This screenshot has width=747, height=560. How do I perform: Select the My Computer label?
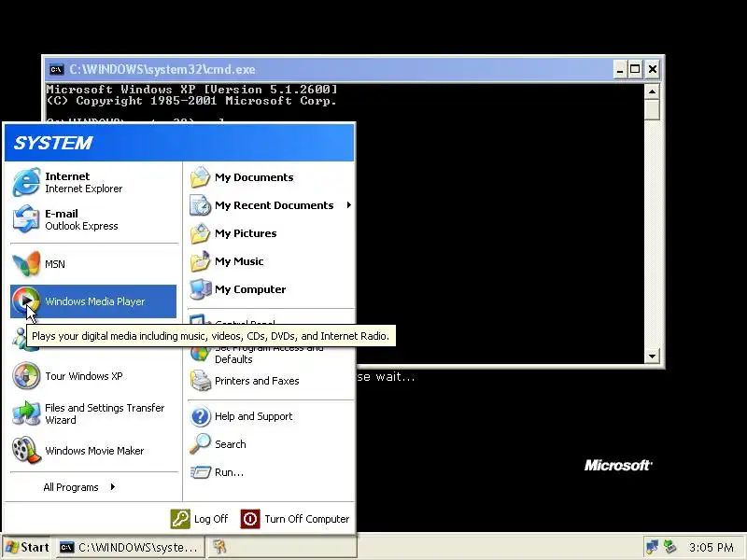click(250, 289)
